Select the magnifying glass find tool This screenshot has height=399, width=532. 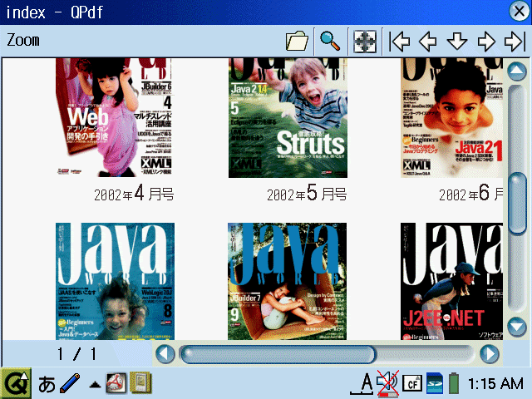point(330,42)
